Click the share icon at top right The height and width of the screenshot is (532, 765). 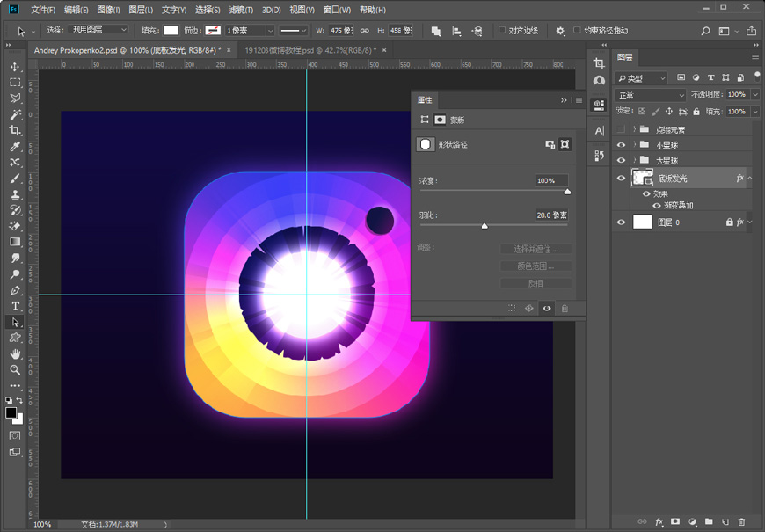point(751,31)
